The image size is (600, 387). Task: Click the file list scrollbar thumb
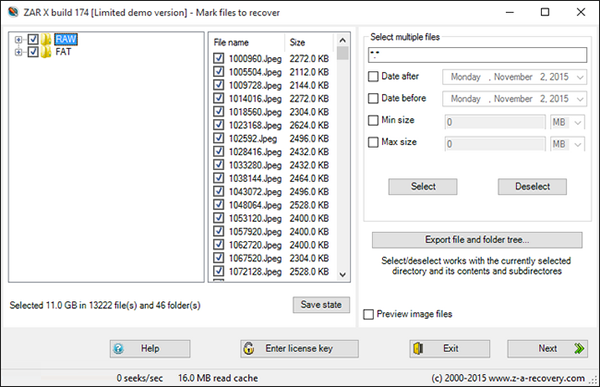[x=343, y=53]
